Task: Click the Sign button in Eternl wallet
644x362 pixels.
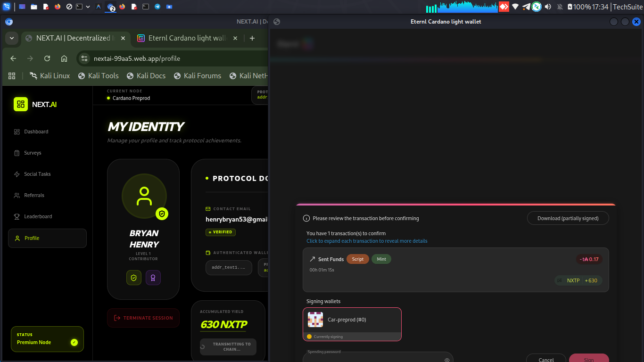Action: [x=589, y=358]
